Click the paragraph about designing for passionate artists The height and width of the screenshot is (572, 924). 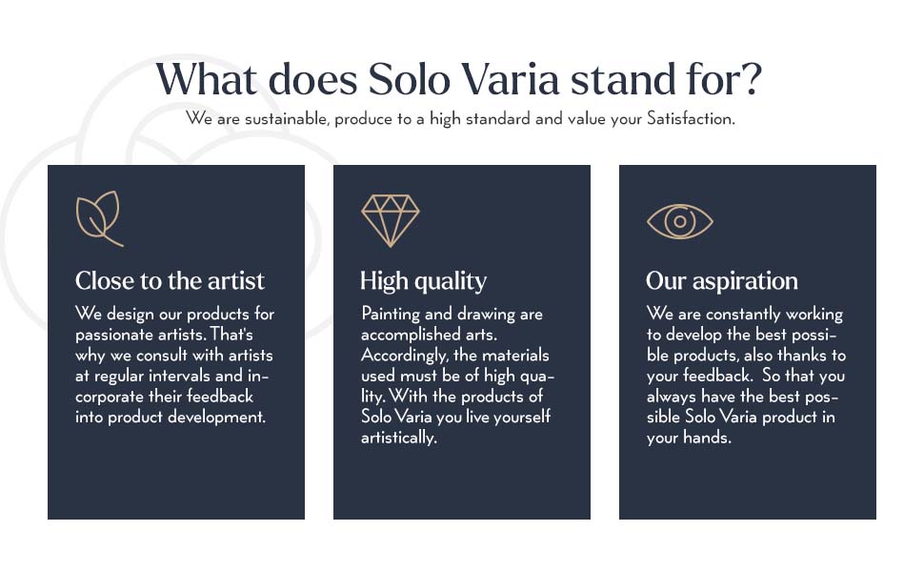coord(175,365)
